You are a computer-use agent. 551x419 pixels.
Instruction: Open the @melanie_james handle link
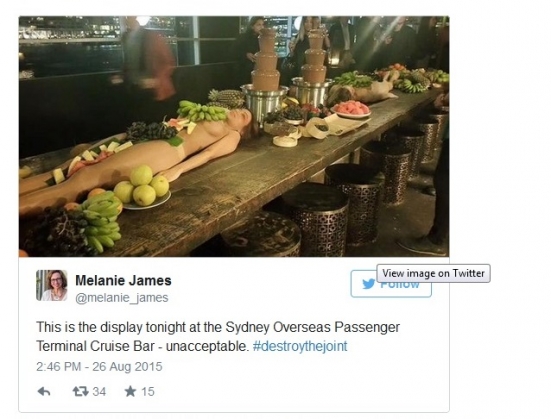pos(122,298)
